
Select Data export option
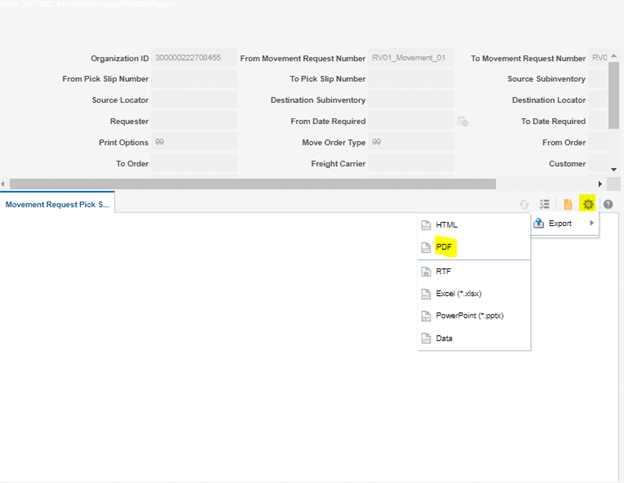point(444,338)
